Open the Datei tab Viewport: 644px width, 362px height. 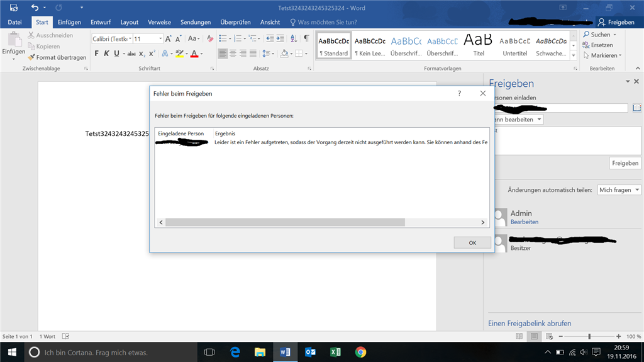click(x=14, y=22)
